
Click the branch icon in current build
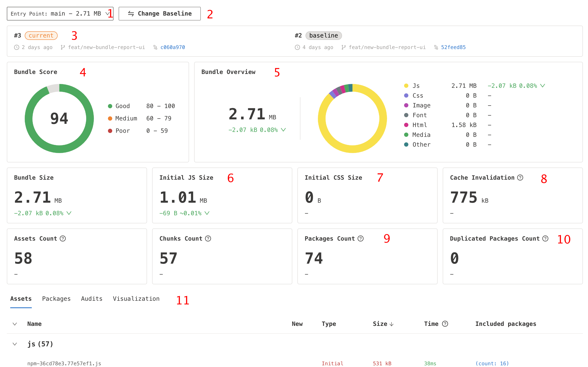[63, 47]
